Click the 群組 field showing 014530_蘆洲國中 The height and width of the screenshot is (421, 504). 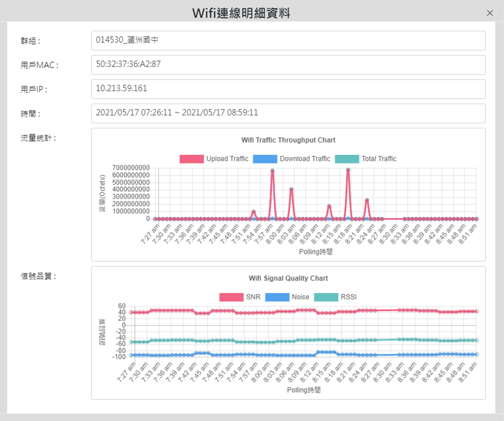tap(288, 40)
